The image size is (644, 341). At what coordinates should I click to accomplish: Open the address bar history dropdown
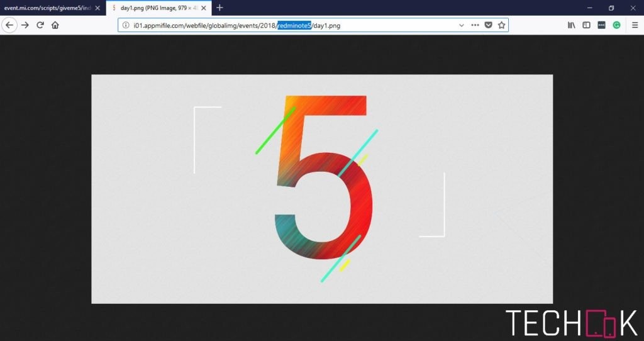[461, 25]
